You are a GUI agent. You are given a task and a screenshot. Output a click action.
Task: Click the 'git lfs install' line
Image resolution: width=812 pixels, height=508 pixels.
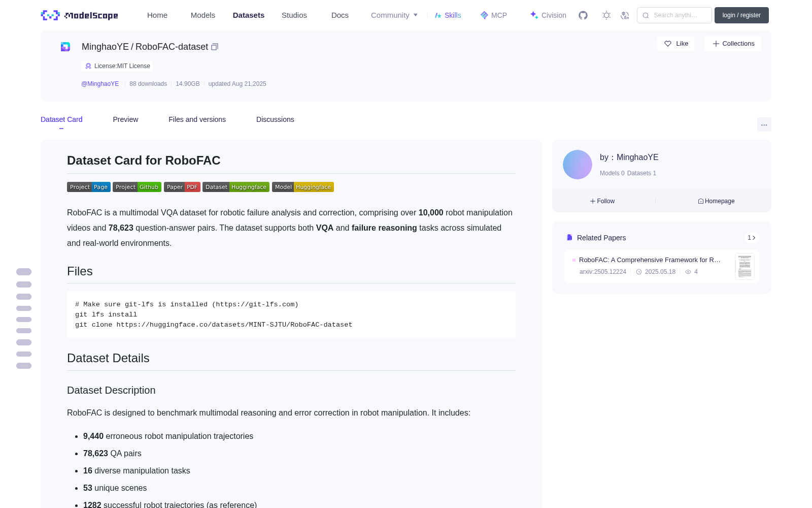(x=106, y=314)
